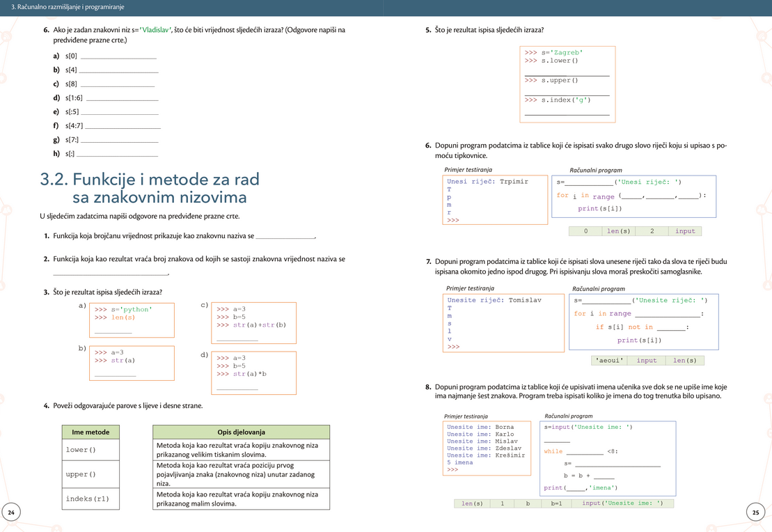
Task: Click the page number 25 circle
Action: [756, 513]
